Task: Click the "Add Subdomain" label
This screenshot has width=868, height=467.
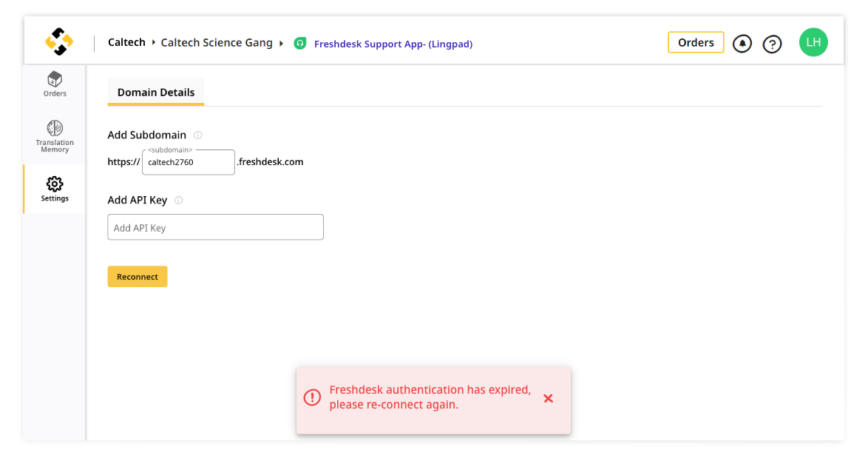Action: [x=146, y=135]
